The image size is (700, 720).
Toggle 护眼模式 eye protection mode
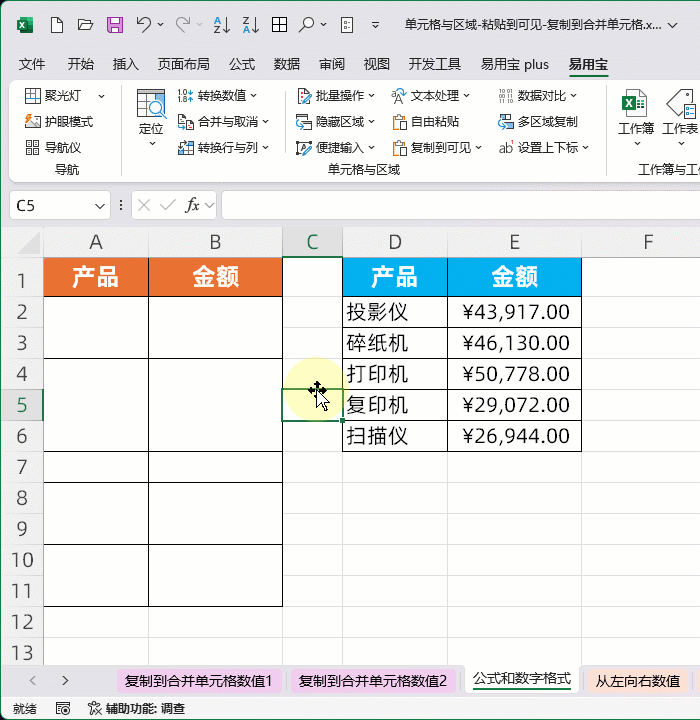pos(59,122)
